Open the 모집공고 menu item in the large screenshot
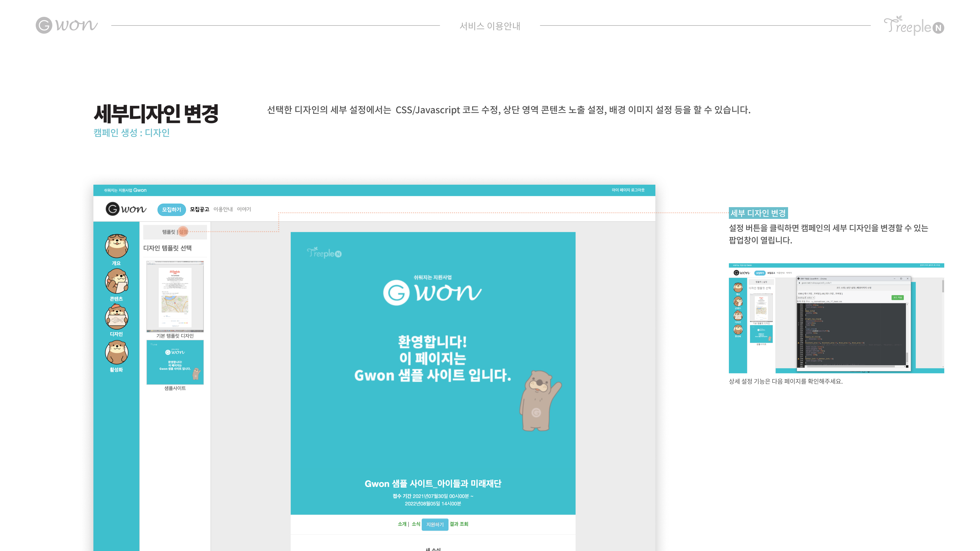The height and width of the screenshot is (551, 980). click(x=199, y=209)
